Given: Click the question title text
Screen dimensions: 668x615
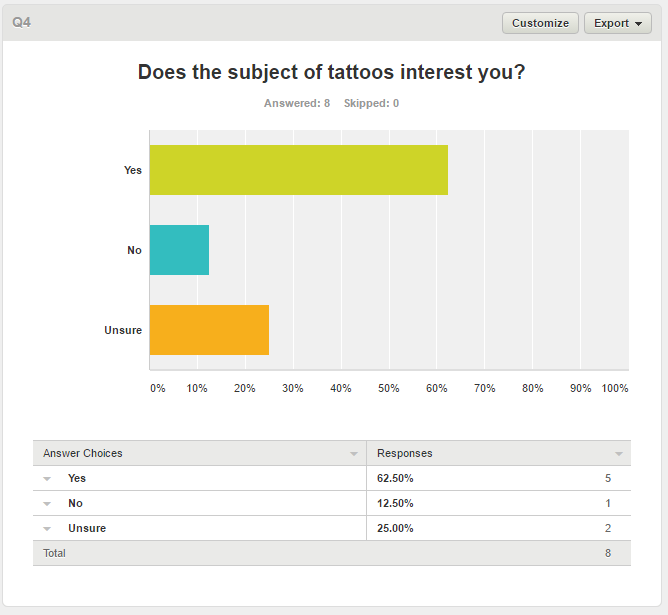Looking at the screenshot, I should point(331,72).
